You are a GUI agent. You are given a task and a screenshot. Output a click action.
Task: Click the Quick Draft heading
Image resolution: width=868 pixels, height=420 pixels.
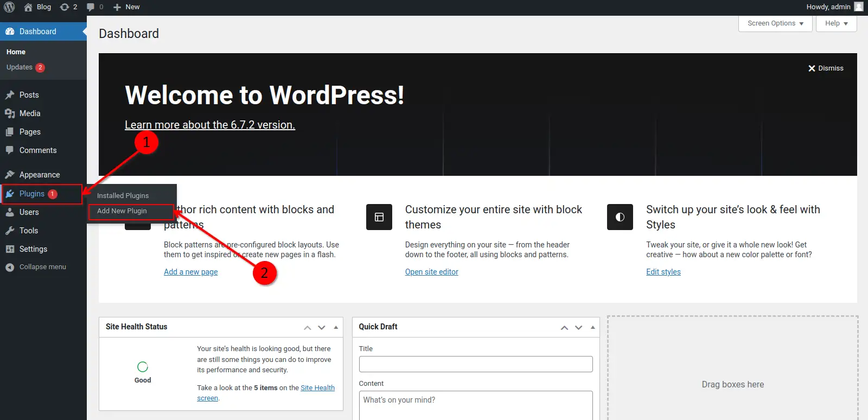tap(378, 327)
